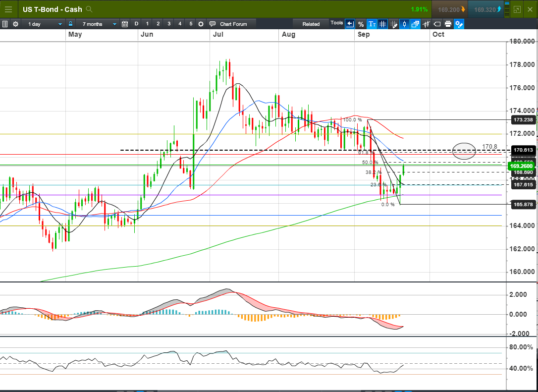The image size is (538, 392).
Task: Toggle the text labels Tt icon
Action: coord(372,24)
